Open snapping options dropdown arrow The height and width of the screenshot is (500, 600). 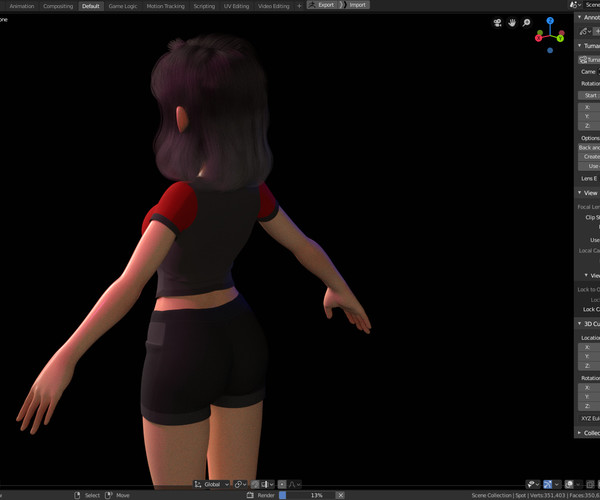click(272, 485)
